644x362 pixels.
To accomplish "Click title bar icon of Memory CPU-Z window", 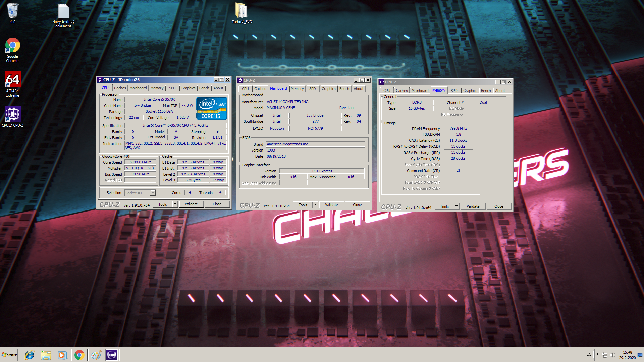I will (x=382, y=82).
